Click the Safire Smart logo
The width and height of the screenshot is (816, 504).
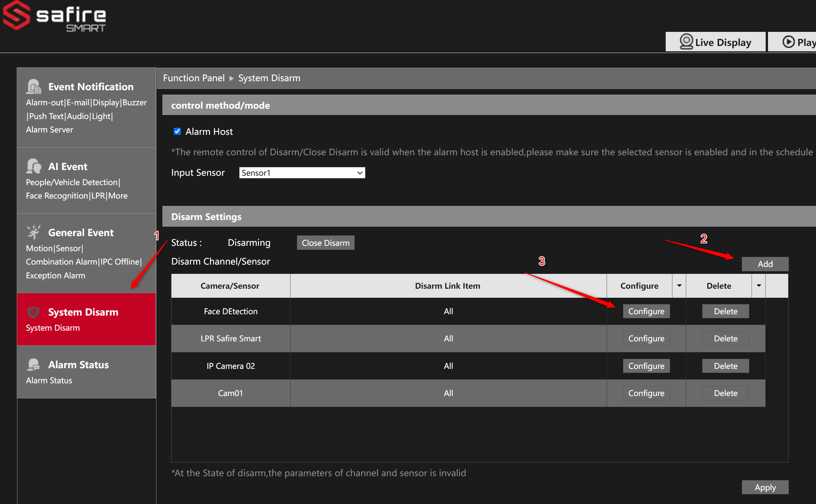[x=54, y=16]
